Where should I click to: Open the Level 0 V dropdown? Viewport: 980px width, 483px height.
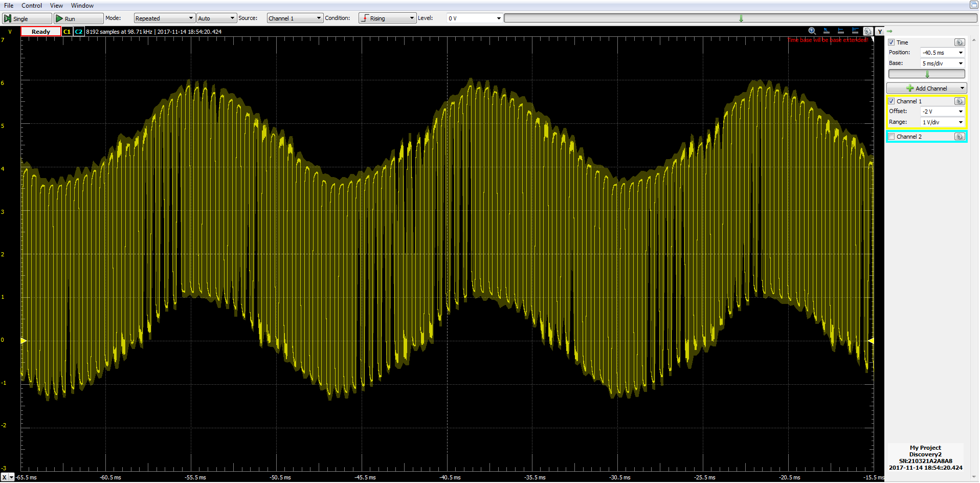[x=474, y=18]
